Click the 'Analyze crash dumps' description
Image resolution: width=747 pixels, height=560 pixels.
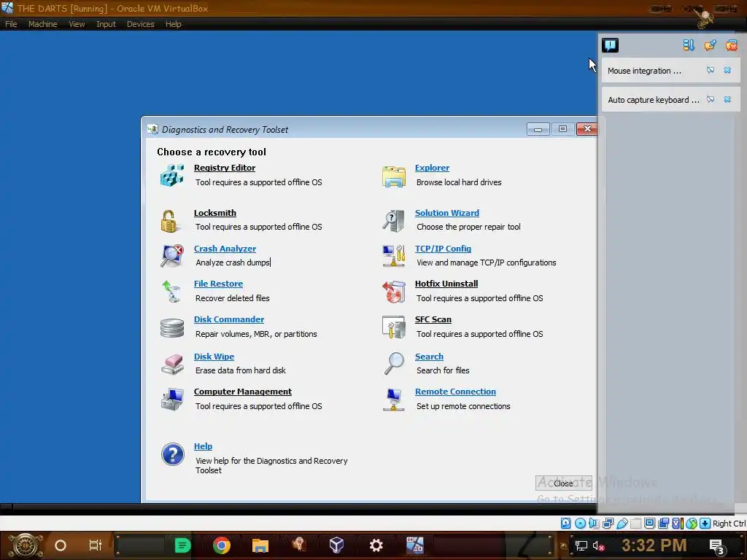[233, 262]
